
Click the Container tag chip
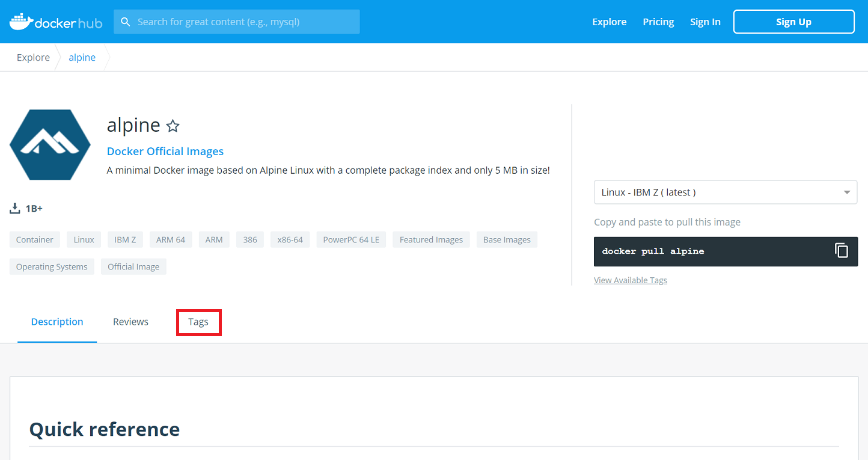coord(35,239)
